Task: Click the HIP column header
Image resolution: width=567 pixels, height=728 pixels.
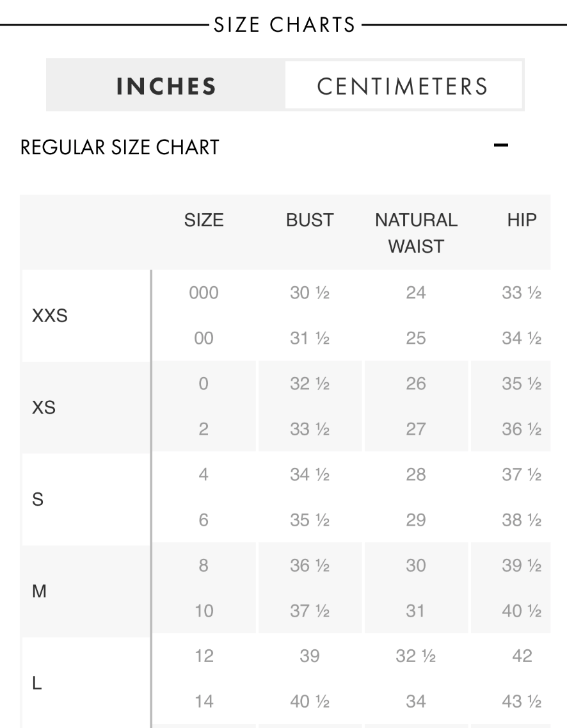Action: 522,220
